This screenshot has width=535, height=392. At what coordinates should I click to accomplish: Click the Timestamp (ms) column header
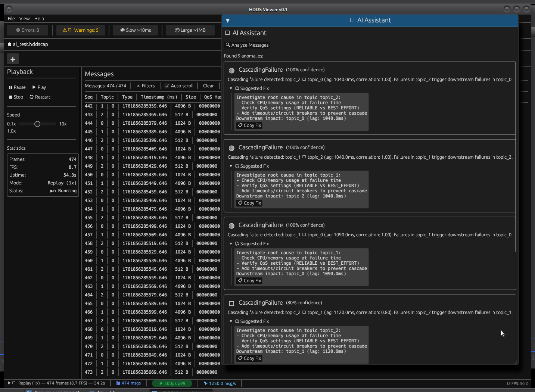pos(159,97)
